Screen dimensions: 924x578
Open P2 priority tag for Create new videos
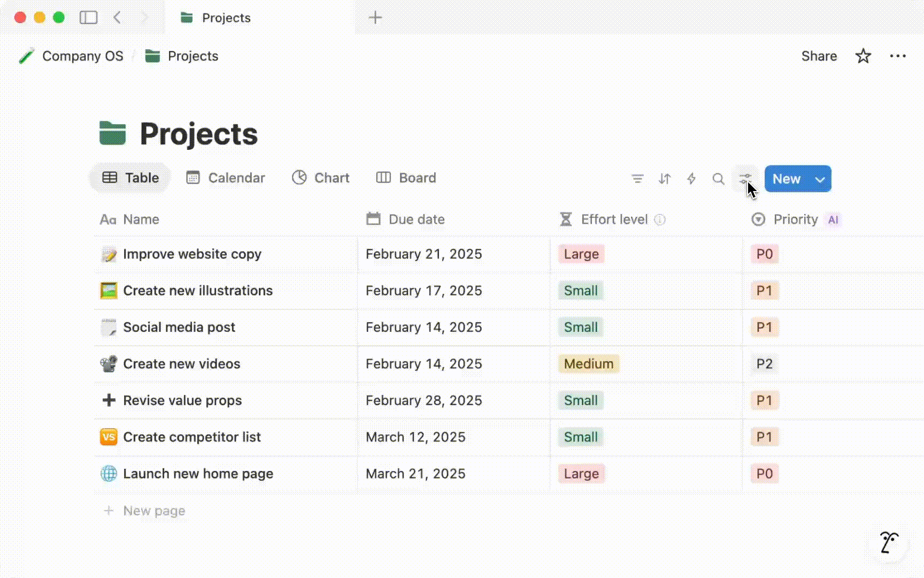pyautogui.click(x=764, y=364)
